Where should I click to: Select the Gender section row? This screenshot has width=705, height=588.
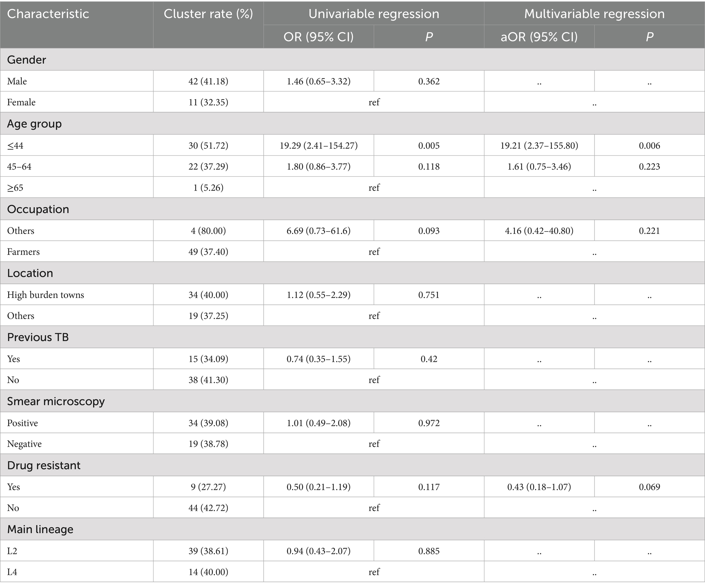27,60
